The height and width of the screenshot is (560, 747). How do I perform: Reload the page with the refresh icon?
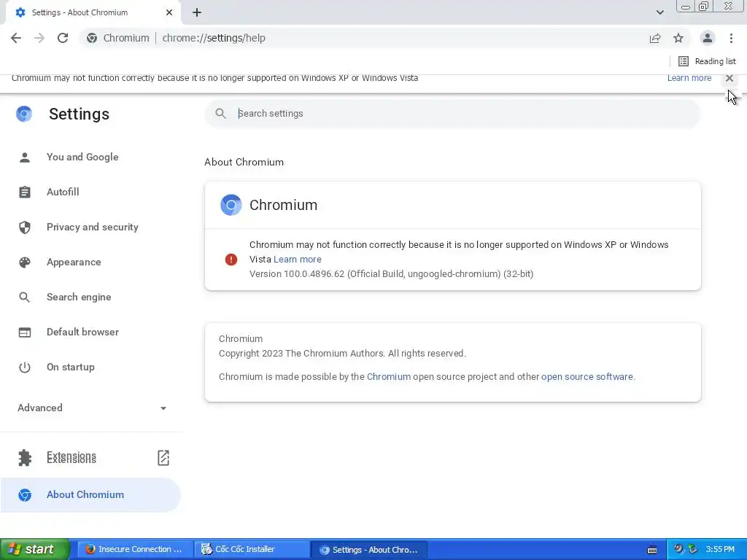click(63, 38)
